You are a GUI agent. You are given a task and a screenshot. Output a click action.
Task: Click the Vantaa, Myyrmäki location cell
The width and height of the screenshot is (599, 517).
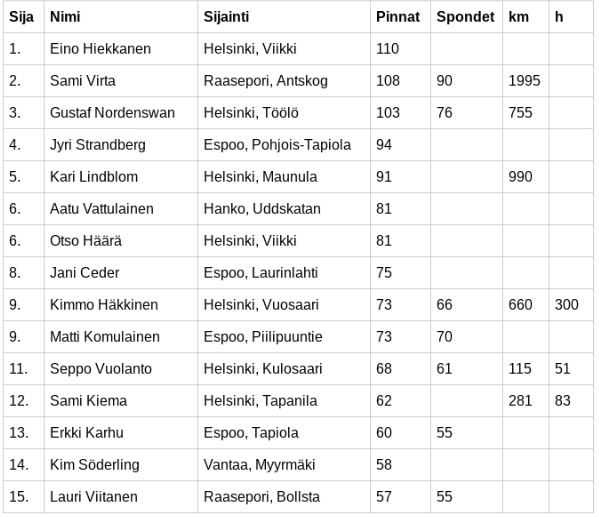point(259,465)
